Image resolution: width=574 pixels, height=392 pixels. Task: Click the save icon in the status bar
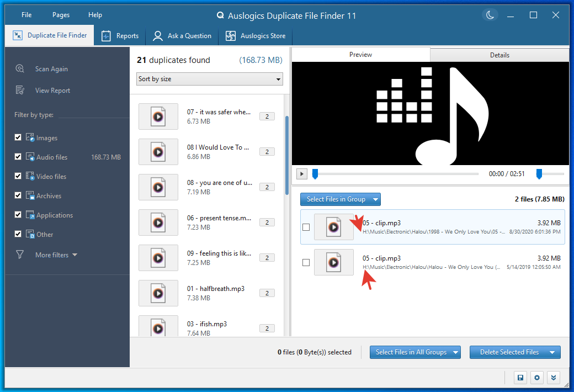pos(520,378)
